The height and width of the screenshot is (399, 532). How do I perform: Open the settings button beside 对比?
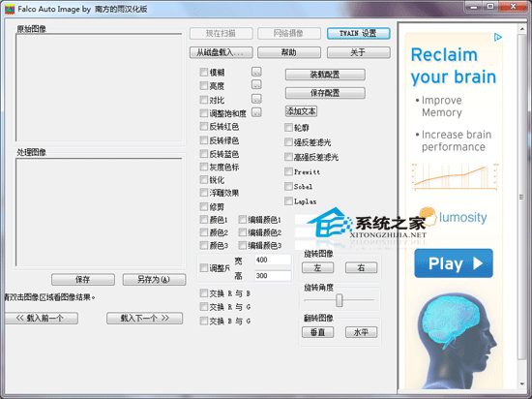point(256,99)
